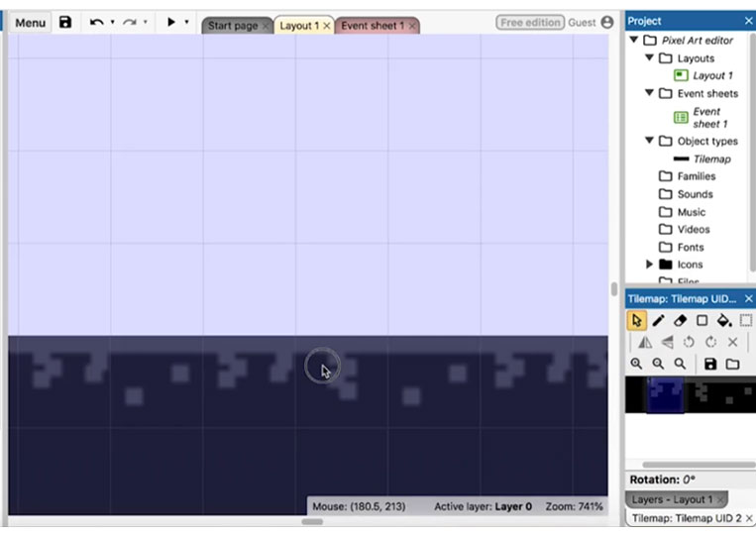Click the Free edition button

pos(530,22)
